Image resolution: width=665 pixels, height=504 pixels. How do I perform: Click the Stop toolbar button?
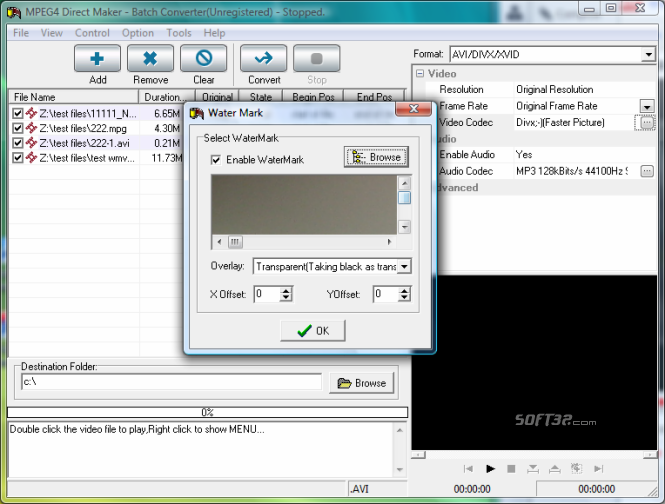[x=316, y=59]
